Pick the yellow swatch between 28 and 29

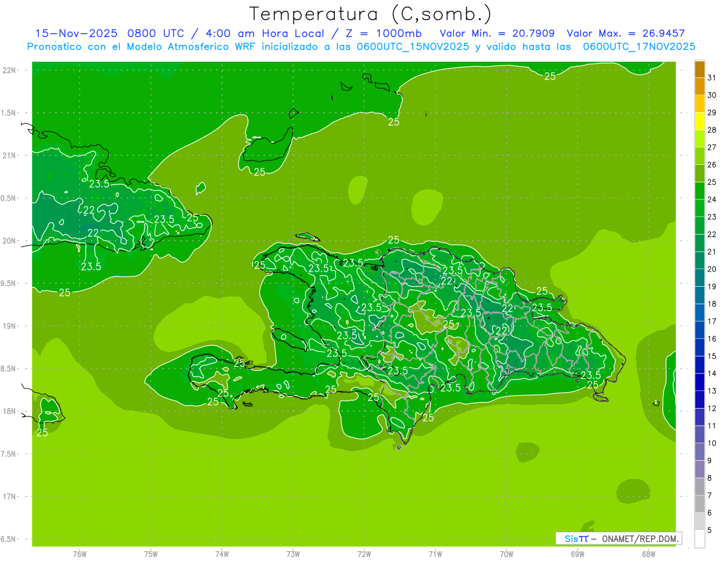699,121
